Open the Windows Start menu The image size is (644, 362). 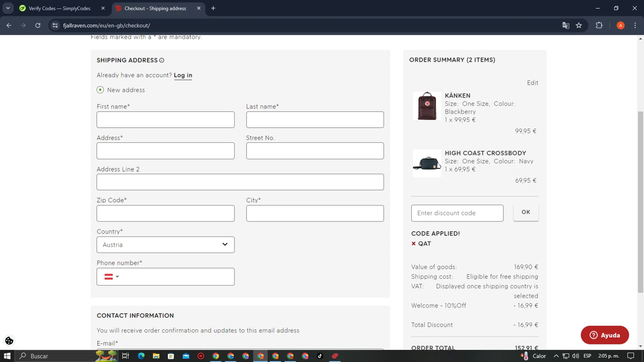pyautogui.click(x=7, y=356)
